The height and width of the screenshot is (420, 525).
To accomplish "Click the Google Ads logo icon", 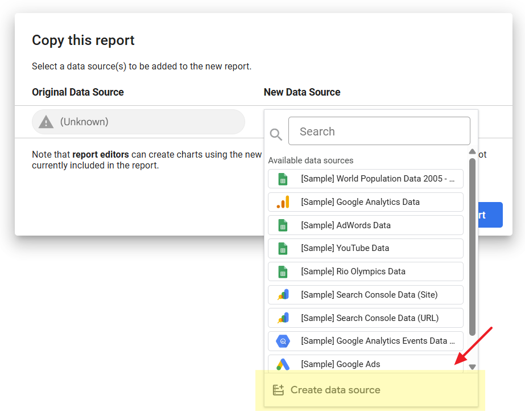I will 283,364.
